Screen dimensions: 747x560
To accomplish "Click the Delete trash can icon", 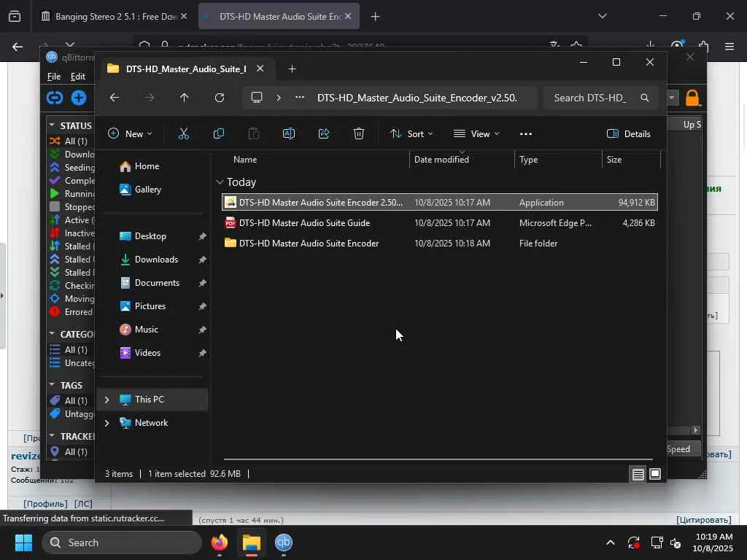I will 359,134.
